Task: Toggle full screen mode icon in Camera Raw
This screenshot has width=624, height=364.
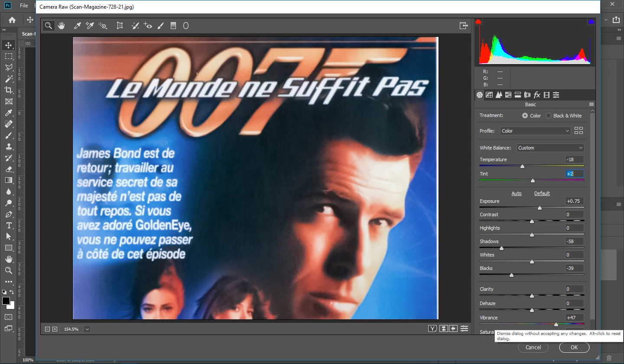Action: 464,26
